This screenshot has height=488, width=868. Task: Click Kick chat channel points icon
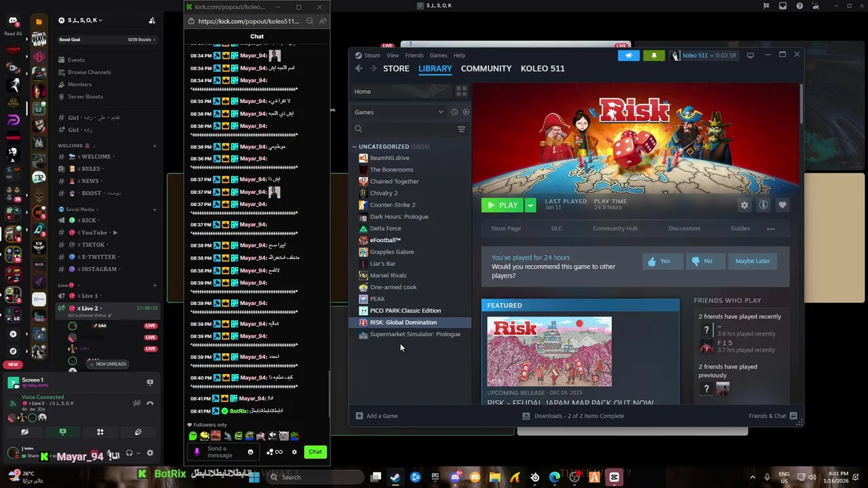(x=275, y=452)
